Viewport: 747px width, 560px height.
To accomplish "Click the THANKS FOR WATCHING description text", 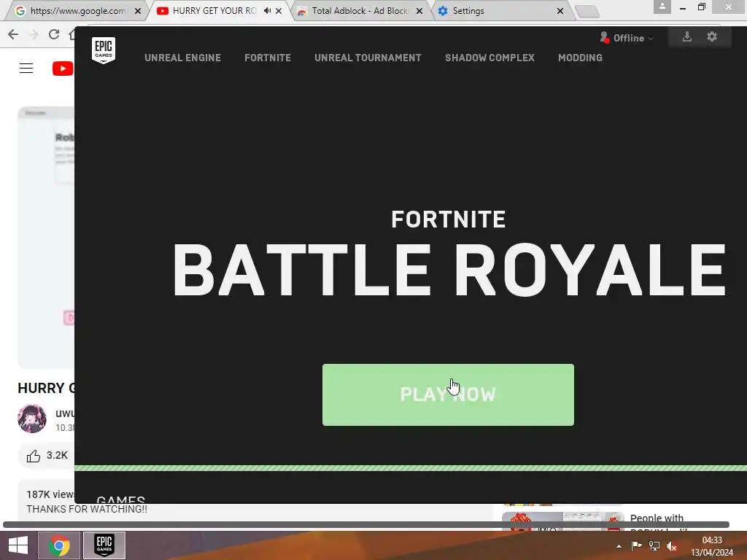I will [87, 509].
